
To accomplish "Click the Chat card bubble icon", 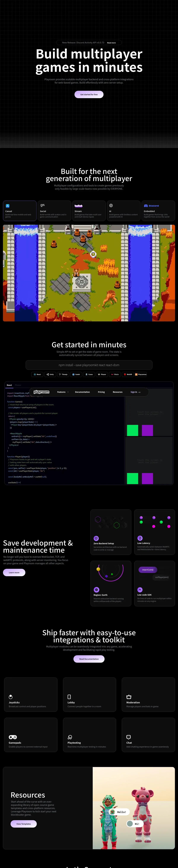I will 128,737.
